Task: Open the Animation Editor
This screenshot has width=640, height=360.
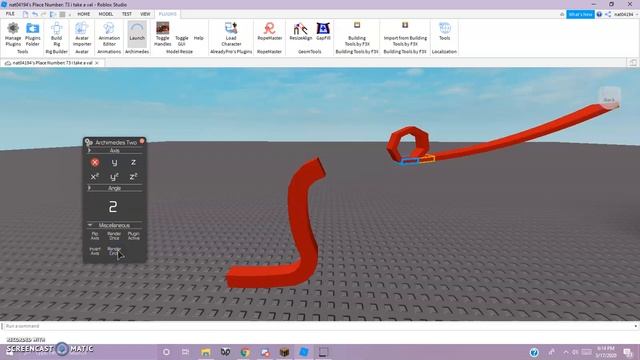Action: (x=109, y=34)
